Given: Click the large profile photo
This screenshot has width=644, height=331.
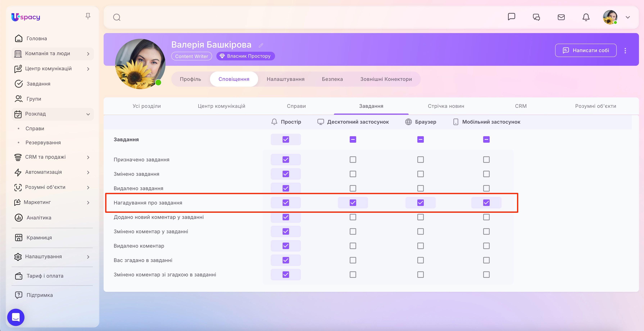Looking at the screenshot, I should [x=140, y=64].
